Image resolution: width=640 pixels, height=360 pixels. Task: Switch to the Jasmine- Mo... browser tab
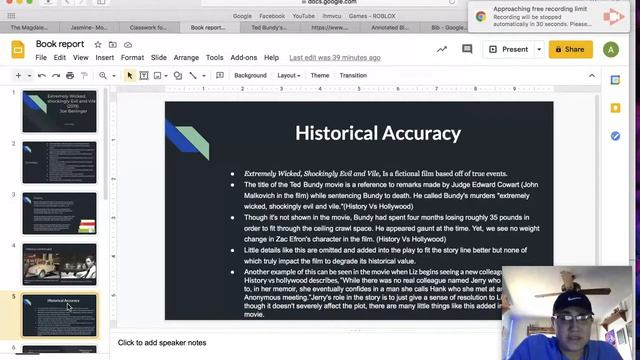tap(89, 27)
